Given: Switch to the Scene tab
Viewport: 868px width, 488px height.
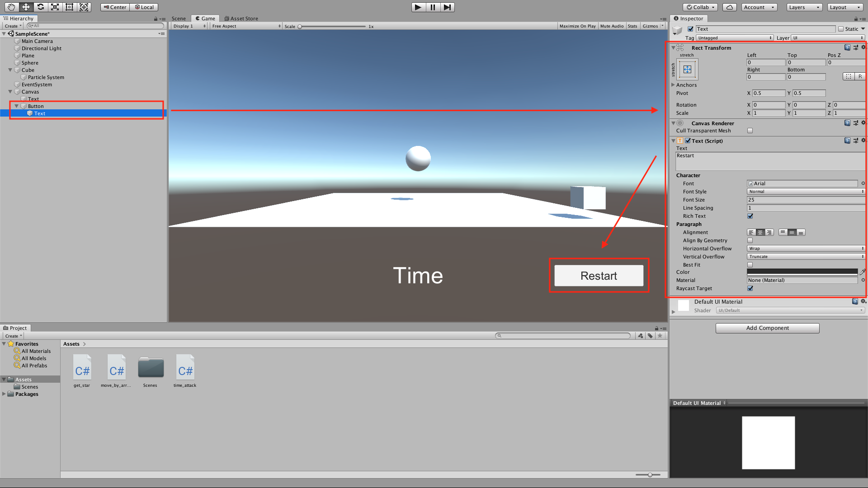Looking at the screenshot, I should tap(179, 19).
